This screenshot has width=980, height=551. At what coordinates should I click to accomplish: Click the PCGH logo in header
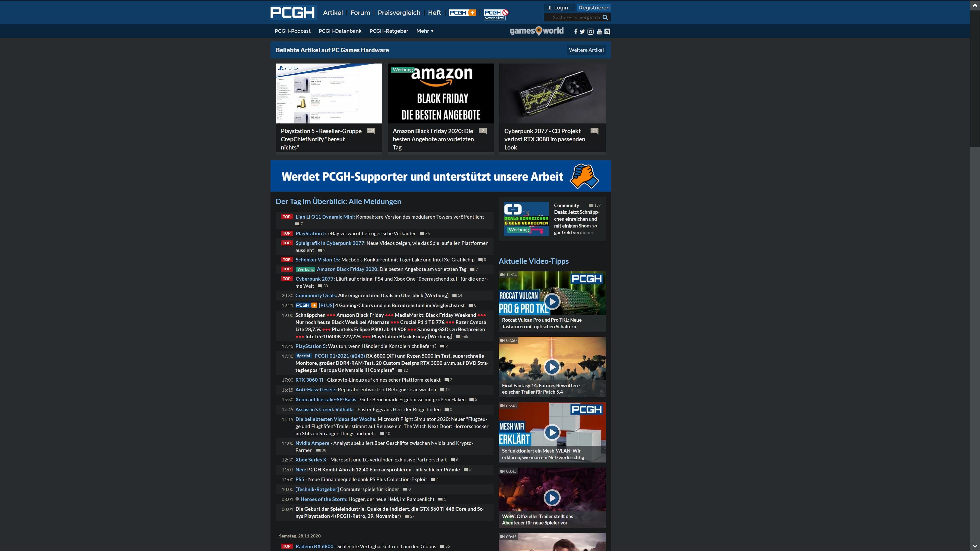[292, 12]
